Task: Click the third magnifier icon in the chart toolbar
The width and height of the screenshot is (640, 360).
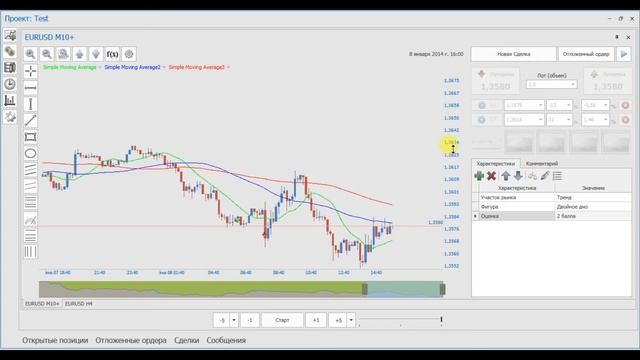Action: click(x=63, y=54)
